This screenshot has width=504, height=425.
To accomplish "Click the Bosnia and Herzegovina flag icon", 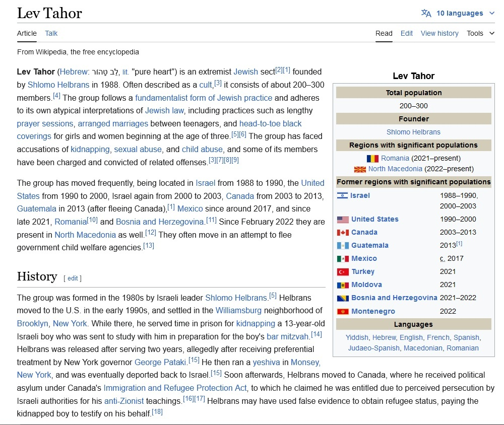I will (343, 298).
